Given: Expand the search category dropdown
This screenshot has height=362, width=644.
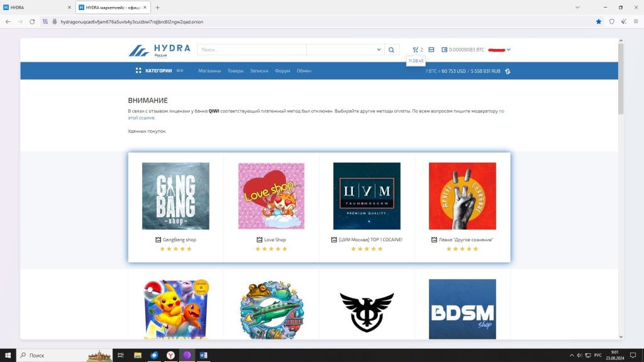Looking at the screenshot, I should (x=379, y=50).
